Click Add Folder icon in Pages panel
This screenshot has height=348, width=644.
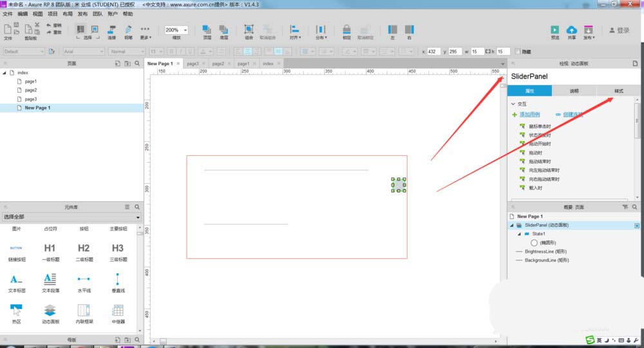[x=128, y=64]
